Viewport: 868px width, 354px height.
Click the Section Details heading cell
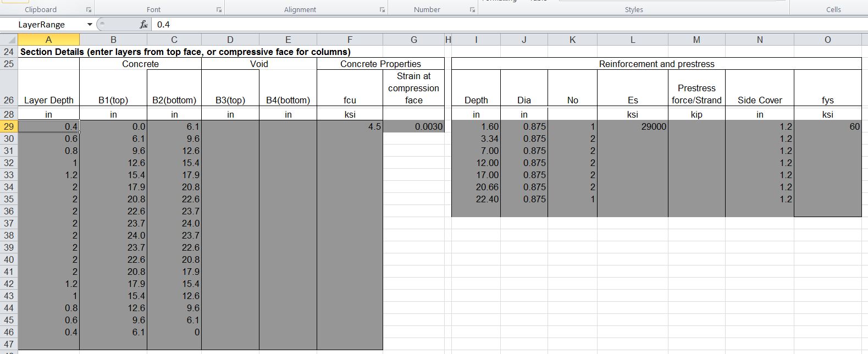pyautogui.click(x=185, y=52)
